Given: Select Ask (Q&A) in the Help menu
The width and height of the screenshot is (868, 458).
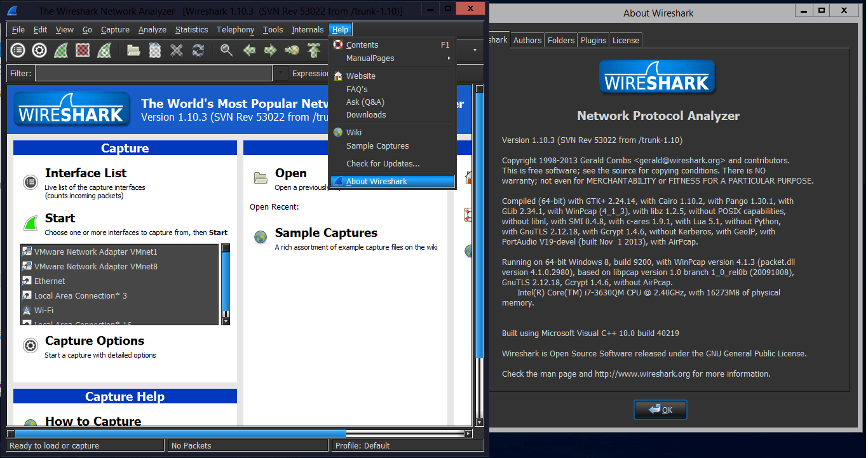Looking at the screenshot, I should click(392, 102).
